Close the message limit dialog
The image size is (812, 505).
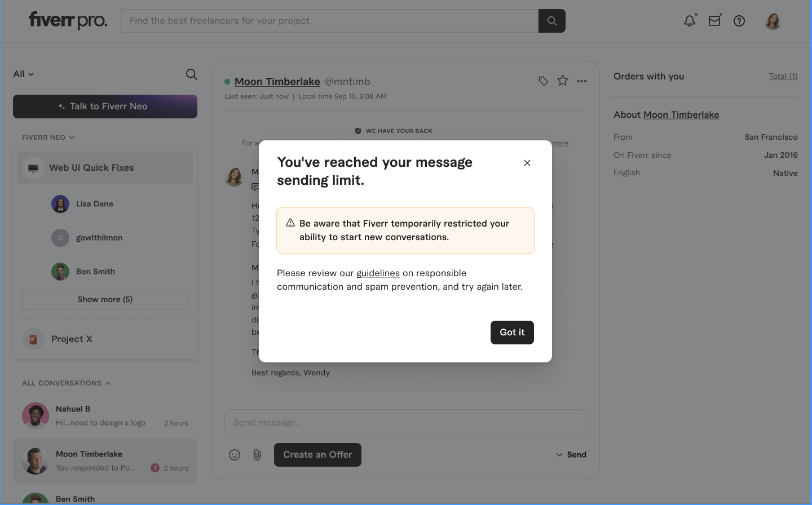coord(527,163)
